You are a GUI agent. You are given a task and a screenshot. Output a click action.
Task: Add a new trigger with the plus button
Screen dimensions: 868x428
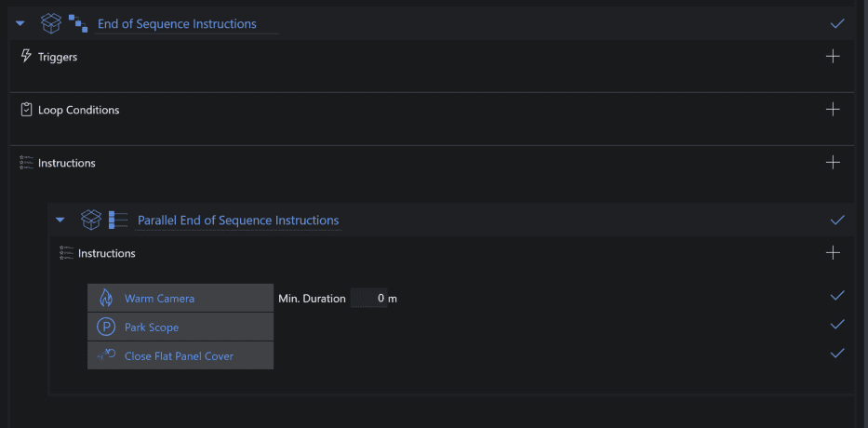click(833, 57)
